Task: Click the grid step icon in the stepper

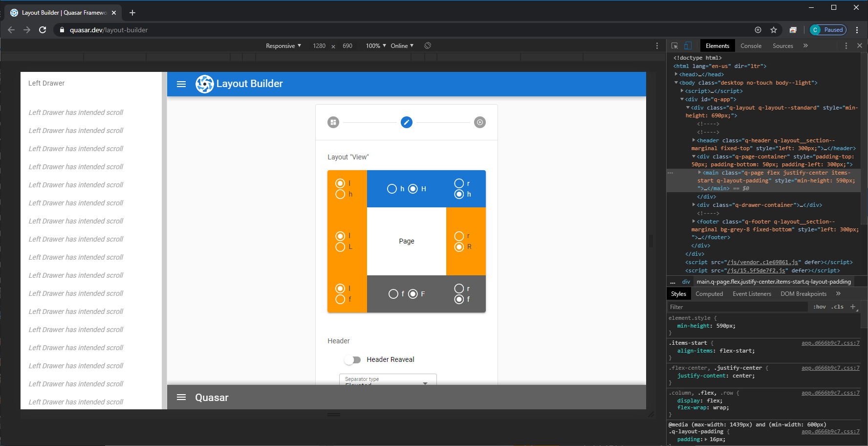Action: 333,122
